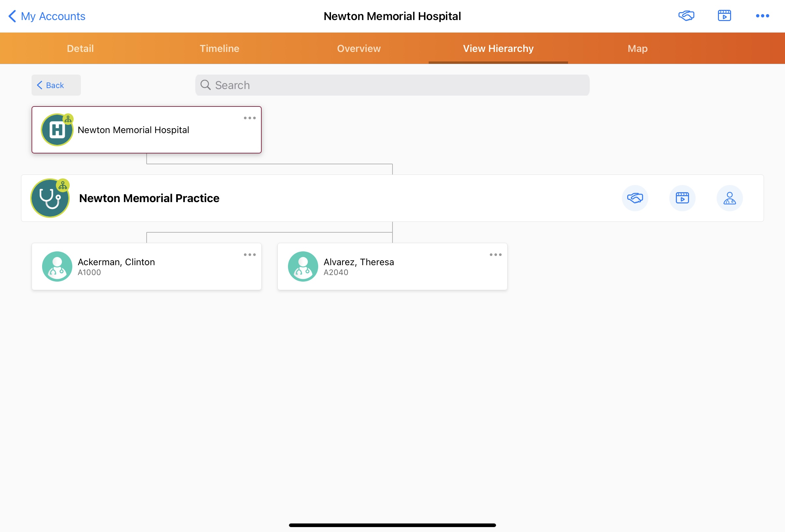
Task: Tap the handshake icon in top navigation bar
Action: point(686,16)
